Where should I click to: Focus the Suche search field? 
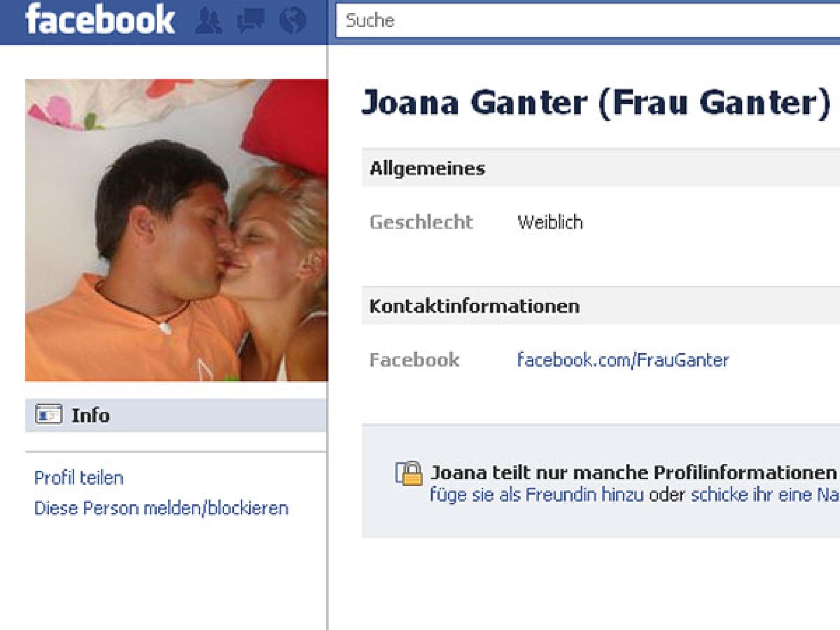coord(588,21)
